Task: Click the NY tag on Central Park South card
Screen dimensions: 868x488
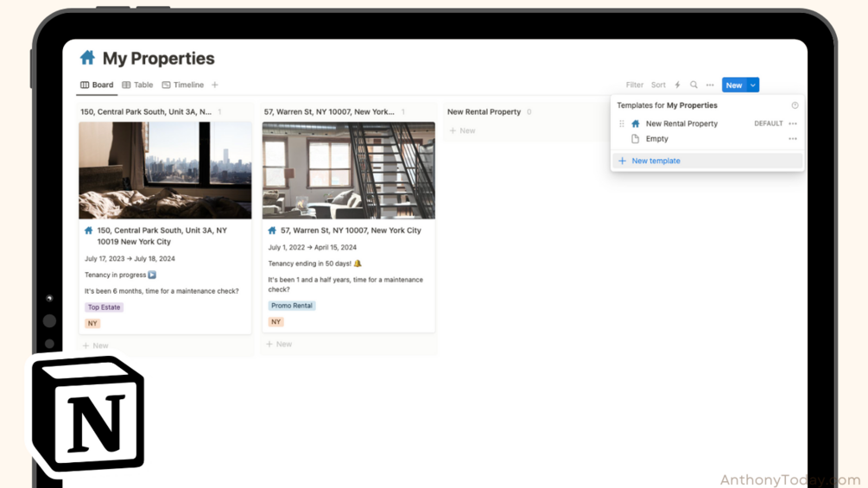Action: (92, 323)
